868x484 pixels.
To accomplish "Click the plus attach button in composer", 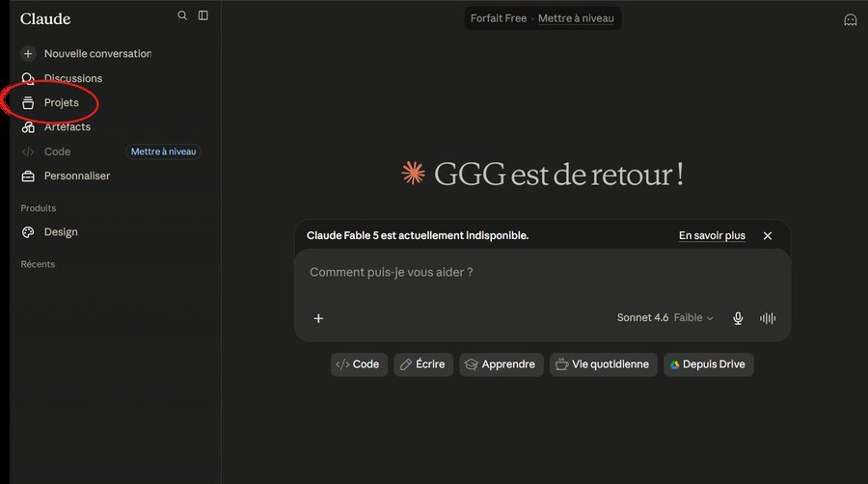I will (318, 318).
